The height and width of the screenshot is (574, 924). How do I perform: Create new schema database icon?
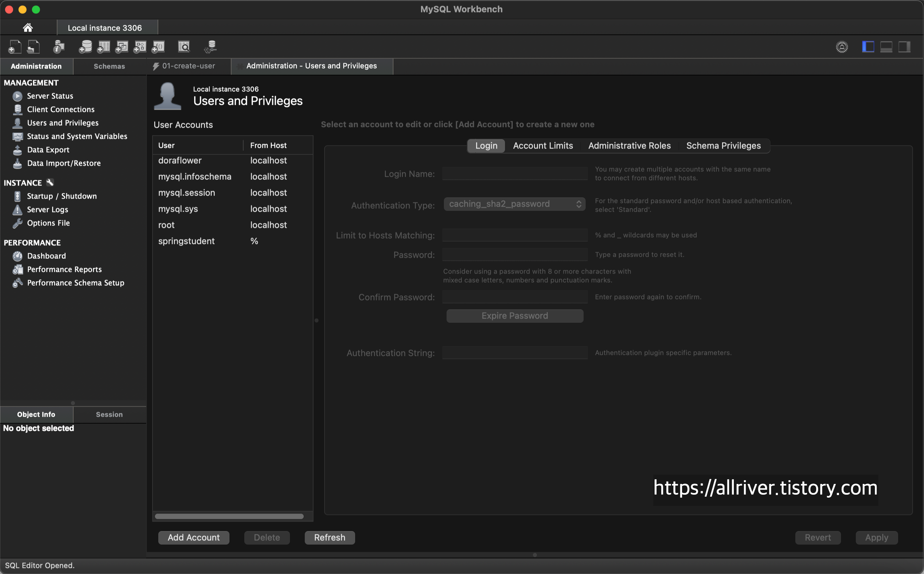pyautogui.click(x=85, y=47)
